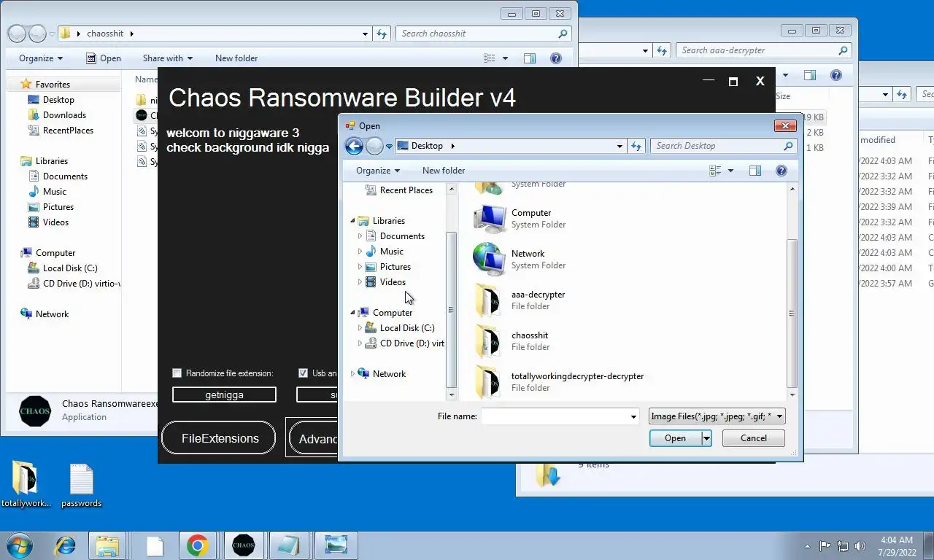Show the preview pane in Open dialog

pyautogui.click(x=755, y=171)
